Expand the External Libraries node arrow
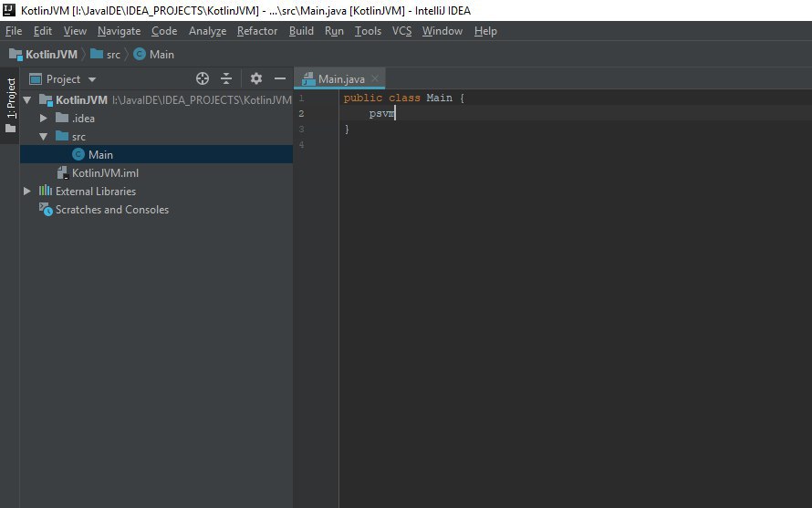The image size is (812, 508). [x=27, y=192]
